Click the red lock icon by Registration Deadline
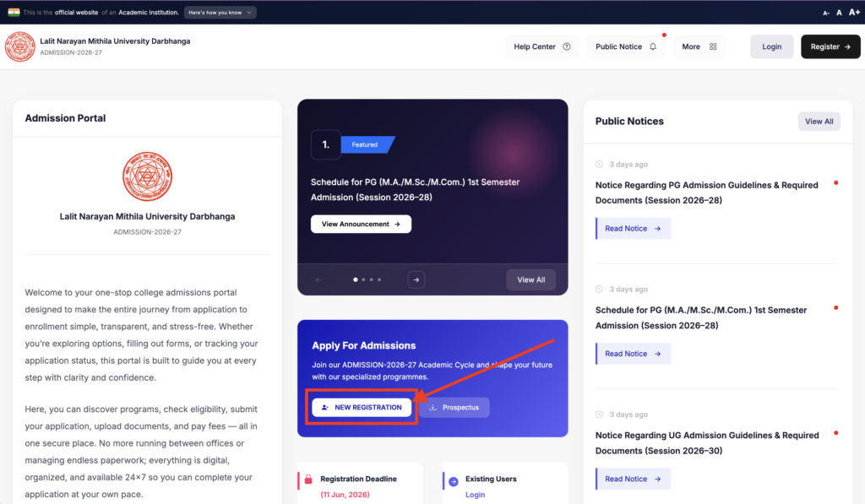The image size is (865, 504). (308, 480)
